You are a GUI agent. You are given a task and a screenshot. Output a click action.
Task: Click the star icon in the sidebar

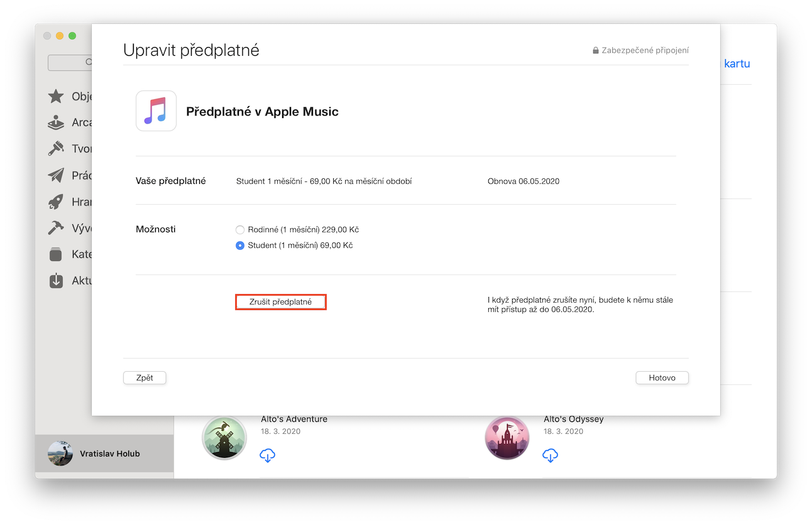tap(56, 96)
